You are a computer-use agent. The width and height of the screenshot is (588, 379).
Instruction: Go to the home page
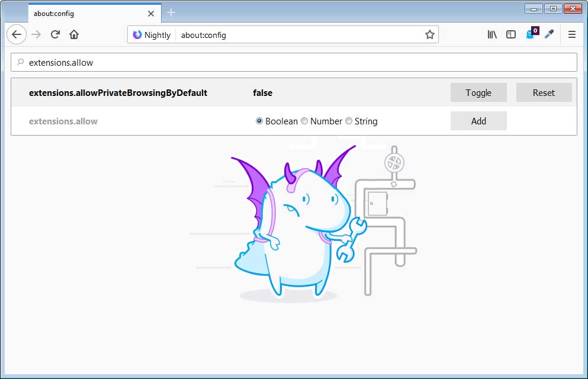[74, 34]
